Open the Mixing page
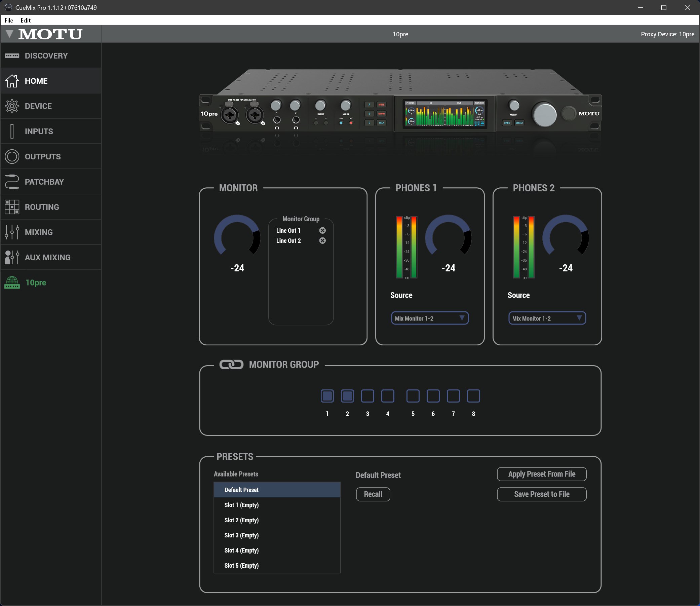 (51, 232)
